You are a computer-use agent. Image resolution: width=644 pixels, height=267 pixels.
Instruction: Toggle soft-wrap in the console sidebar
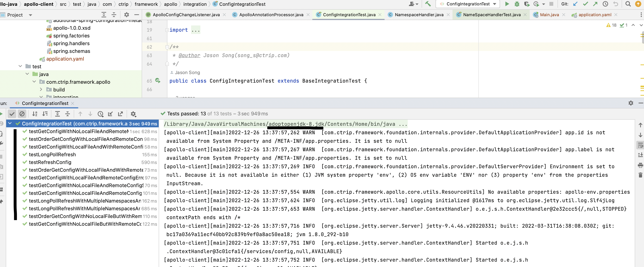[640, 145]
